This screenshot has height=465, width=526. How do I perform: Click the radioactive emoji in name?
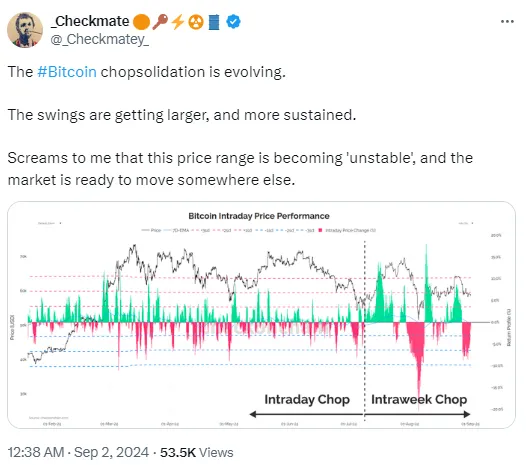click(196, 22)
